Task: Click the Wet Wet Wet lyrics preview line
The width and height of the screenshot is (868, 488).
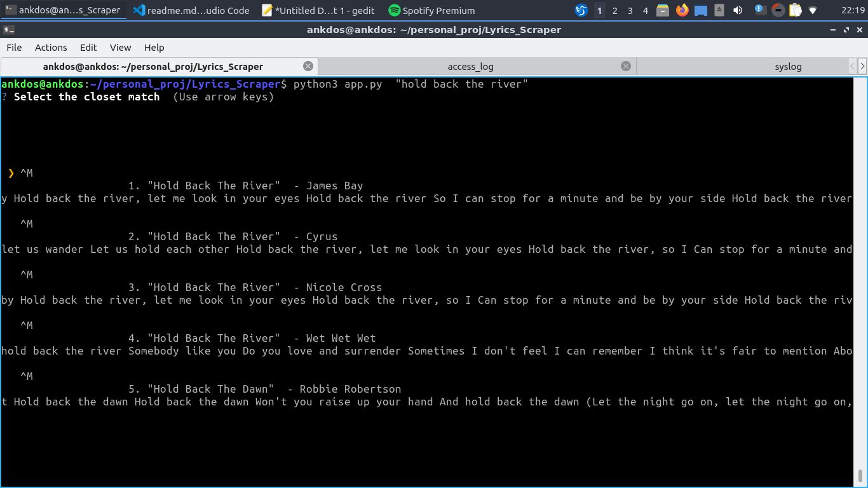Action: pos(426,351)
